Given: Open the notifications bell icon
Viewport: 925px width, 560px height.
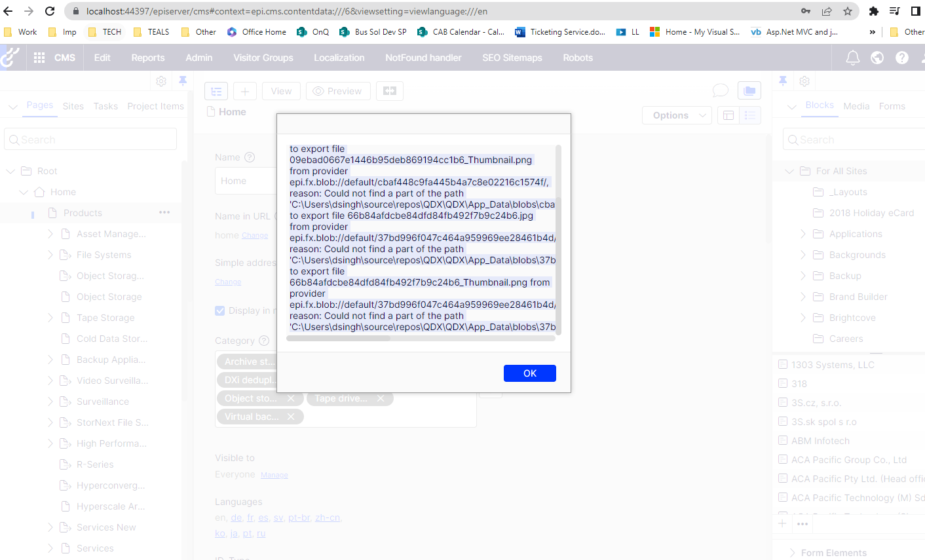Looking at the screenshot, I should (852, 58).
